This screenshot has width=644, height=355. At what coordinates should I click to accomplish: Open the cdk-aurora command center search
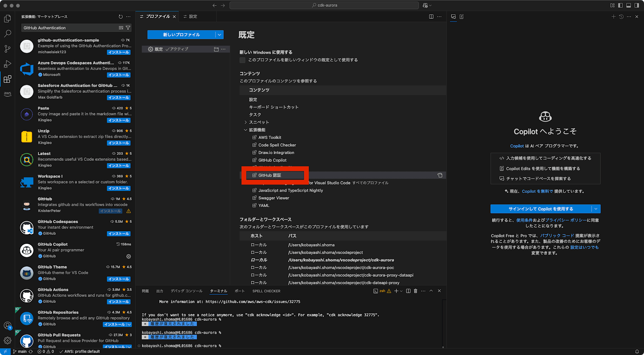tap(324, 5)
